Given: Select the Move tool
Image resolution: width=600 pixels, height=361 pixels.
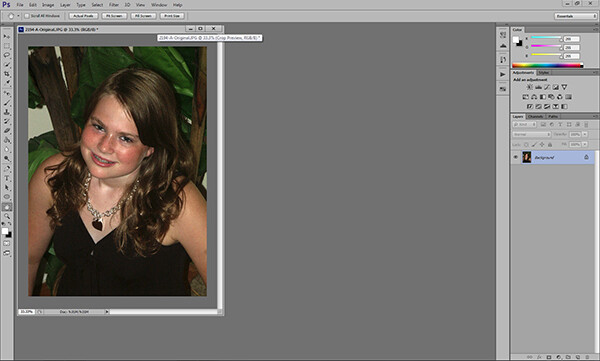Looking at the screenshot, I should coord(7,36).
